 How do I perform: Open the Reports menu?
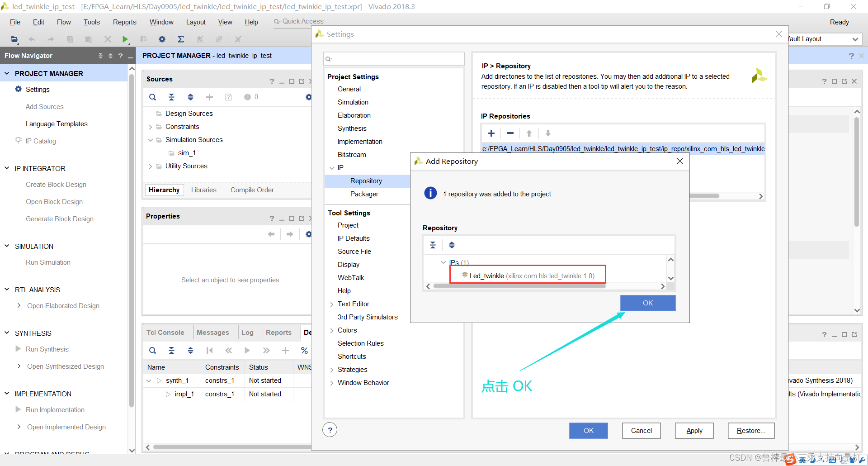click(x=124, y=22)
